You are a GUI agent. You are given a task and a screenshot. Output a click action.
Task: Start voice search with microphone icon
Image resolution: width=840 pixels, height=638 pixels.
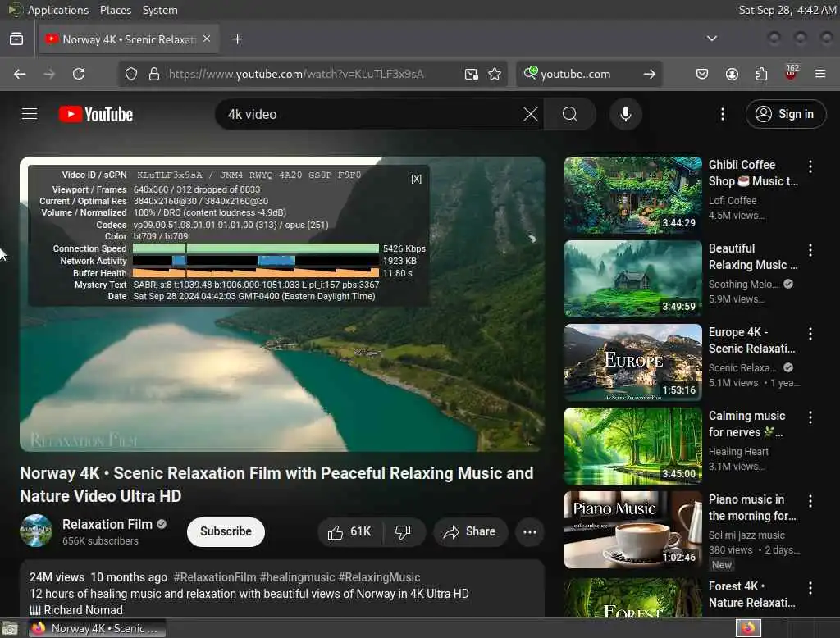[x=626, y=114]
